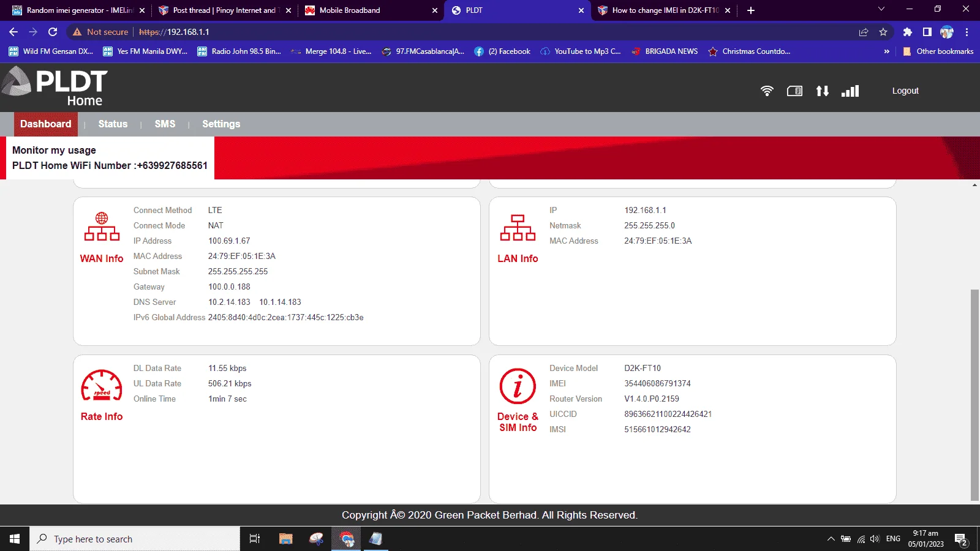Open Wild FM Gensan bookmark

pos(51,51)
